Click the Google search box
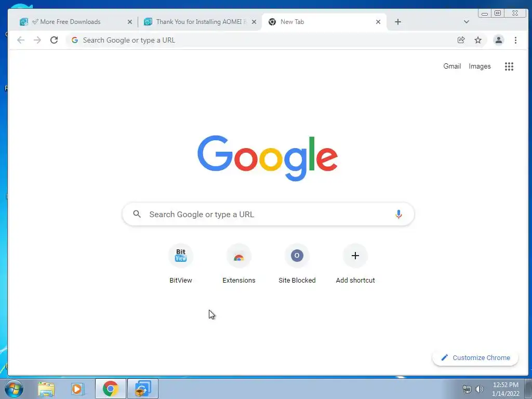Screen dimensions: 532x399 pyautogui.click(x=268, y=214)
